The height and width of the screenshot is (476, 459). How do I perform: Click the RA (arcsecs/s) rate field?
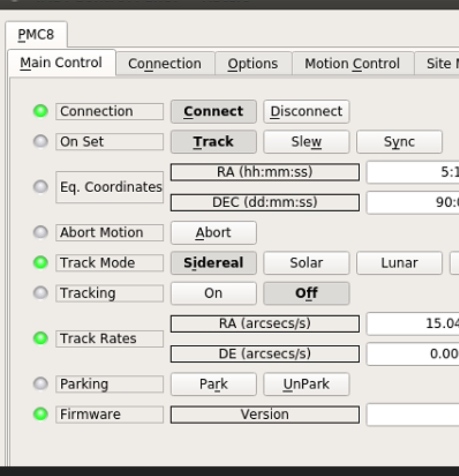click(x=413, y=324)
